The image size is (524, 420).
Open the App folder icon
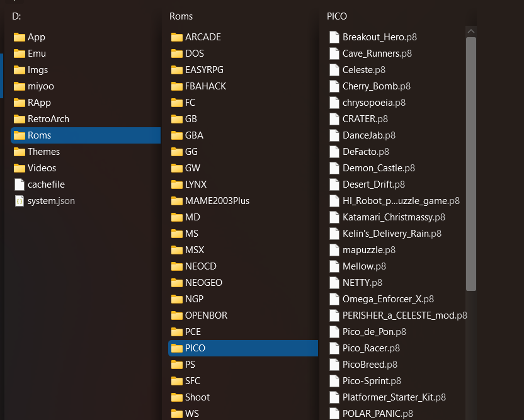(x=20, y=37)
